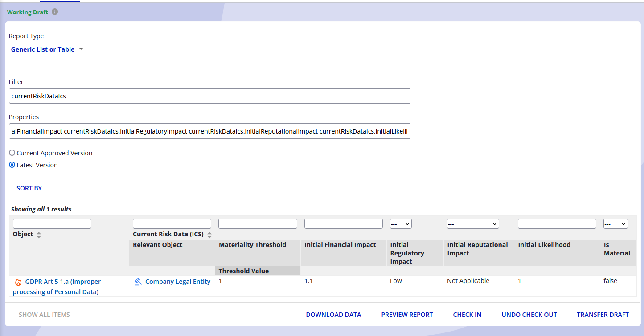Open the Initial Reputational Impact filter dropdown
This screenshot has height=336, width=644.
pyautogui.click(x=473, y=224)
